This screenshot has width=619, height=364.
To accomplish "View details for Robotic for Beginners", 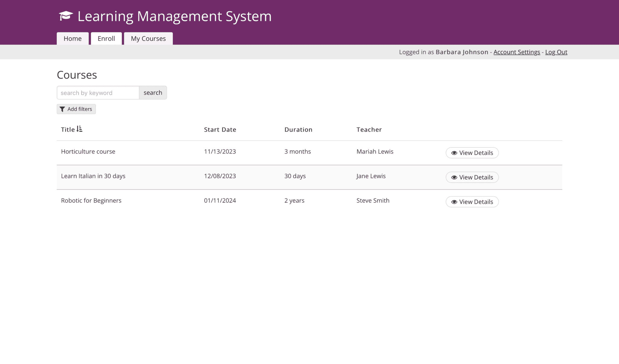I will click(472, 202).
